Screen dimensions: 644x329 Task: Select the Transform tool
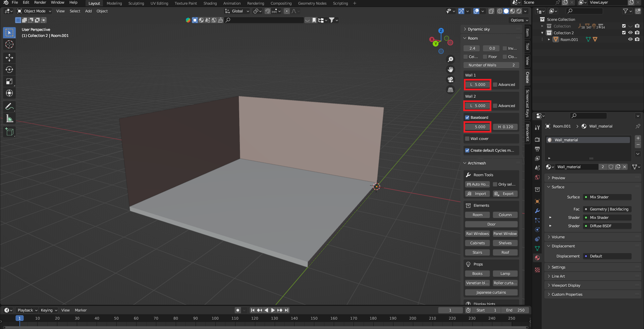pos(9,93)
